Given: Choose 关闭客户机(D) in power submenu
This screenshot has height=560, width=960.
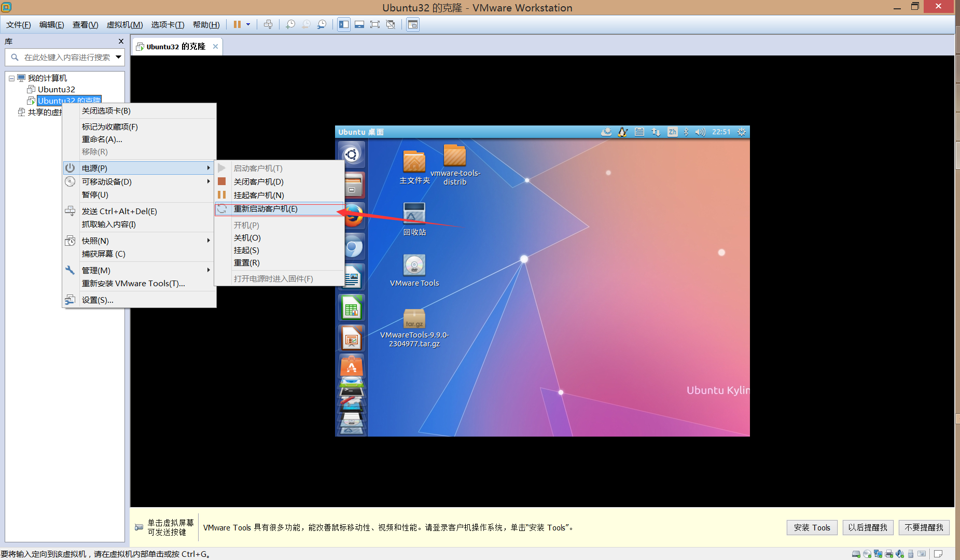Looking at the screenshot, I should 279,182.
